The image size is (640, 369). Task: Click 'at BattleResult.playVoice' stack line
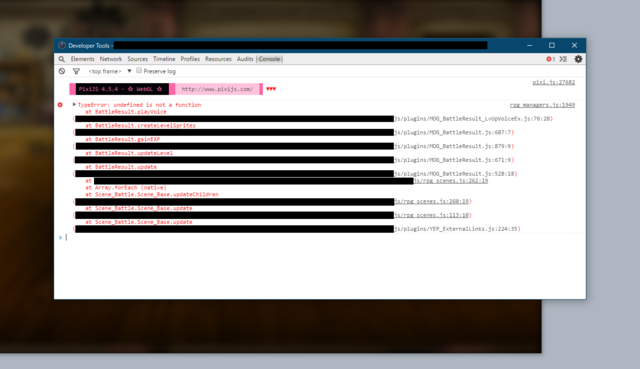tap(126, 112)
